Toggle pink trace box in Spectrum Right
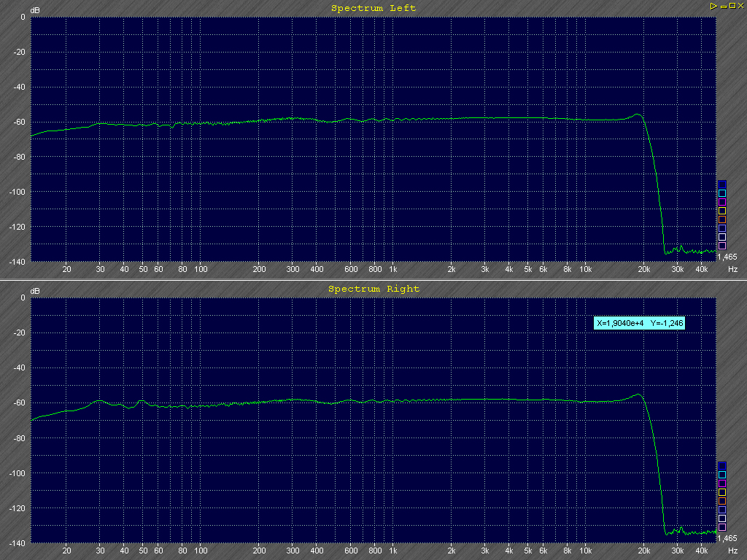This screenshot has width=747, height=560. click(x=722, y=527)
